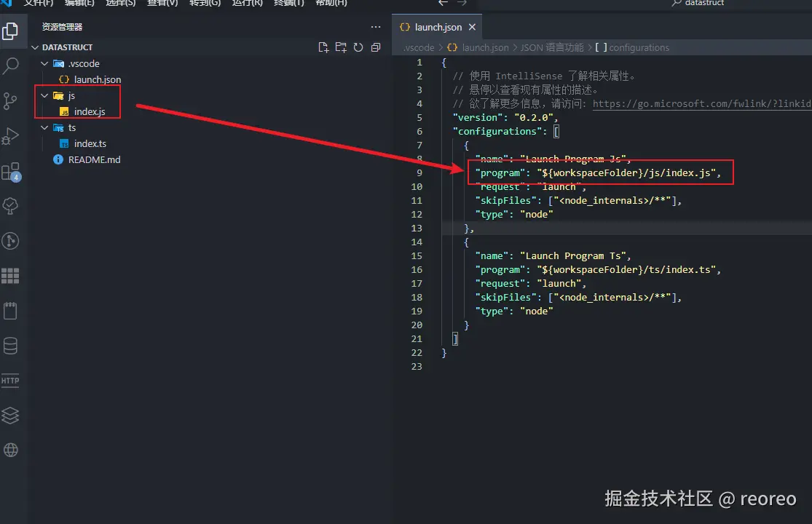
Task: Click line number 23 in the gutter
Action: tap(417, 366)
